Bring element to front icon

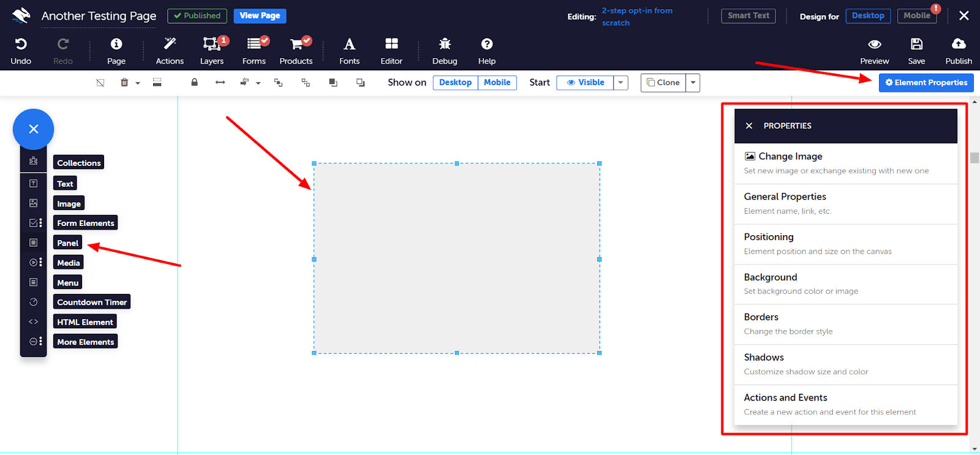pyautogui.click(x=333, y=83)
